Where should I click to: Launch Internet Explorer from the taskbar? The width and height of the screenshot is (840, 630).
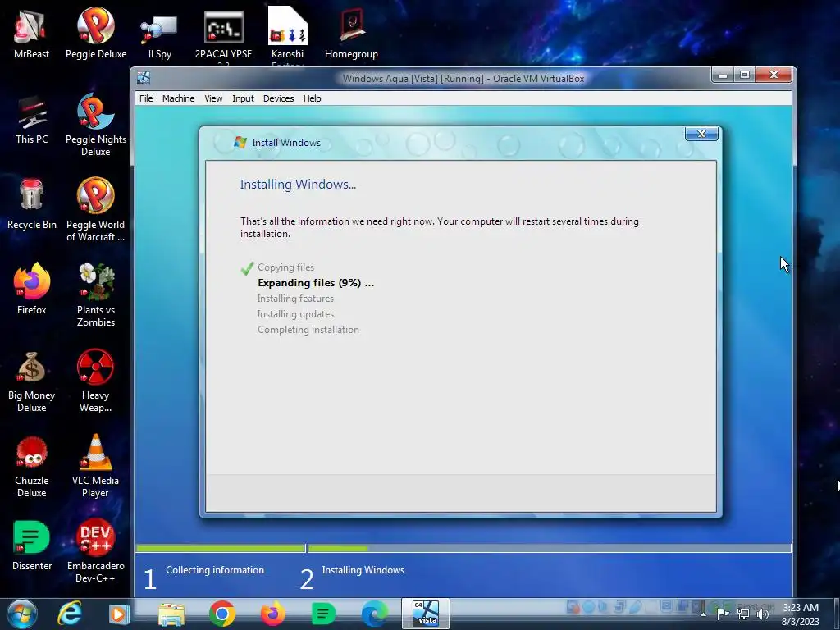tap(70, 614)
